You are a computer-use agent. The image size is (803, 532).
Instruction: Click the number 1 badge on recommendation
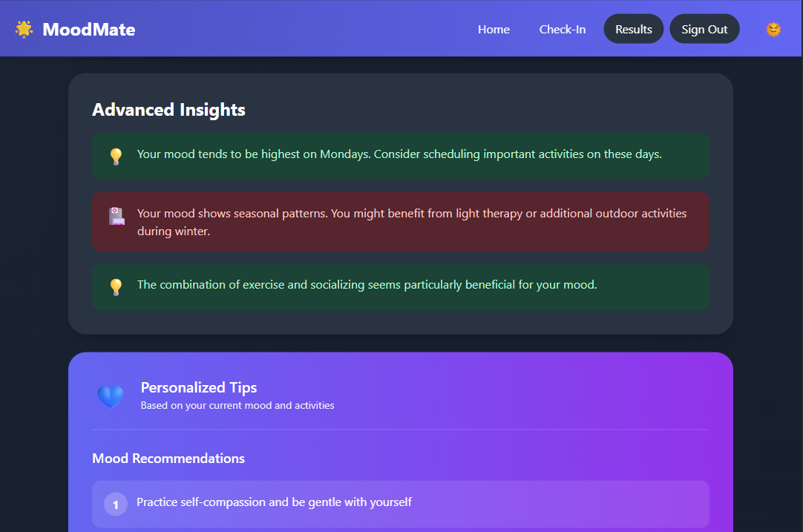116,505
